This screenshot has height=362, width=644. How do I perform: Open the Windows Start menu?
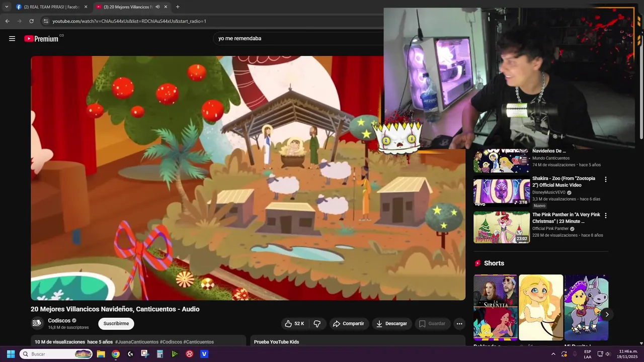(x=11, y=354)
